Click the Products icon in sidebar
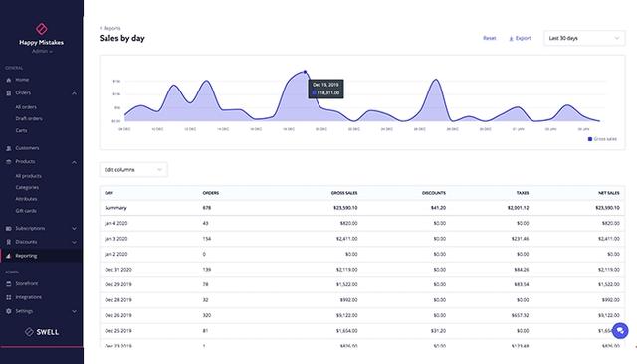637x364 pixels. click(9, 162)
